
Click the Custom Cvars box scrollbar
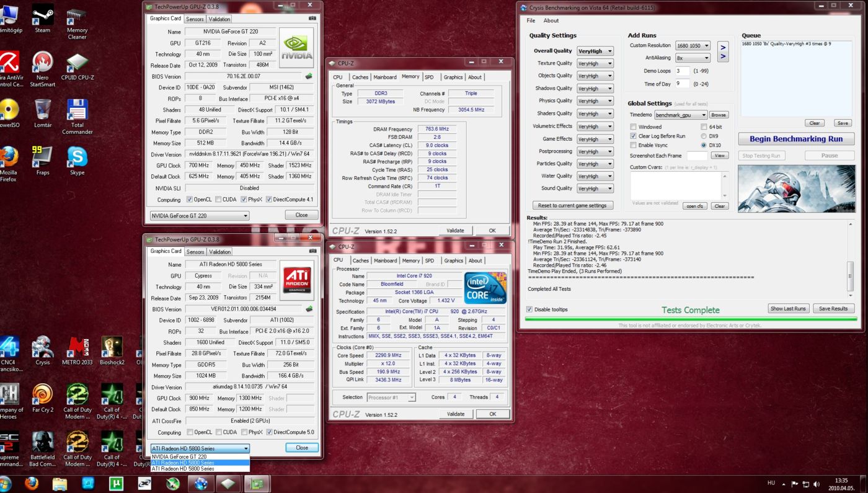point(725,185)
